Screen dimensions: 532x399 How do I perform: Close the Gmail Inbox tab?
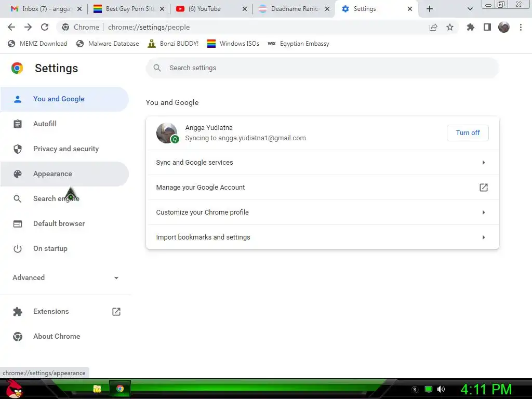[79, 9]
